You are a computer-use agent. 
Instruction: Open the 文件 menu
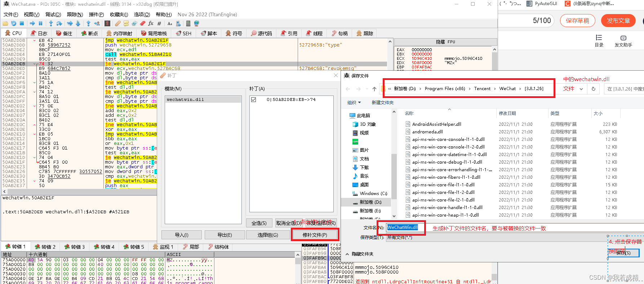tap(11, 14)
